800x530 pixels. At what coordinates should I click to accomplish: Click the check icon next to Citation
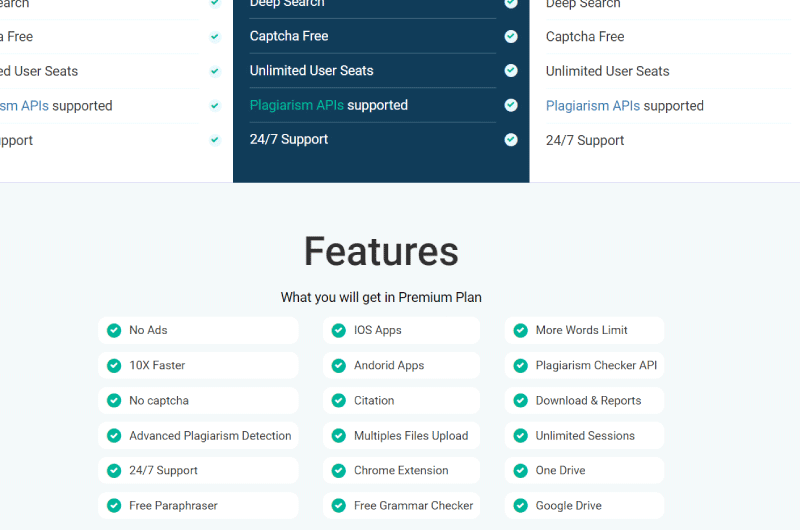(x=338, y=401)
